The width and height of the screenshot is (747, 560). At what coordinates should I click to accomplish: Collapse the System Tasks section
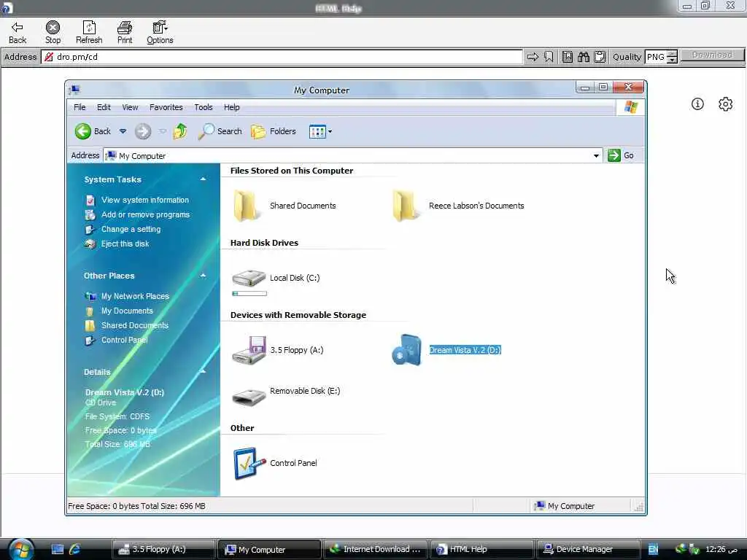[x=203, y=179]
